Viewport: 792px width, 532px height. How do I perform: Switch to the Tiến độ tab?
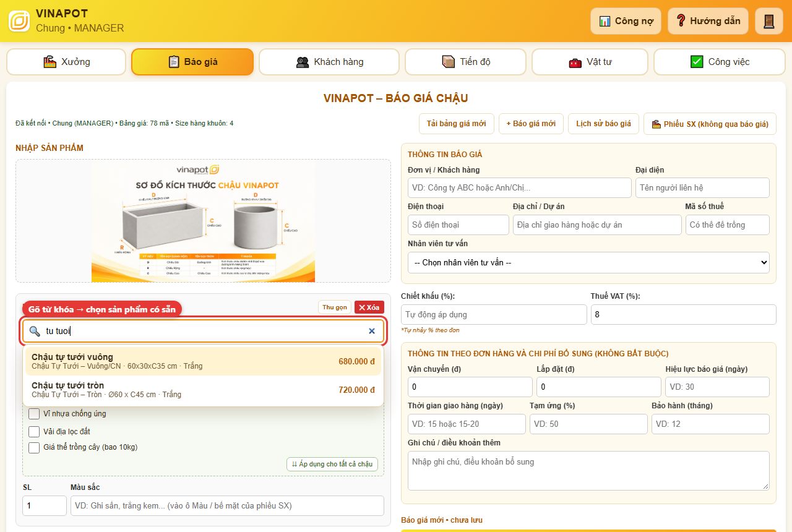(x=465, y=62)
